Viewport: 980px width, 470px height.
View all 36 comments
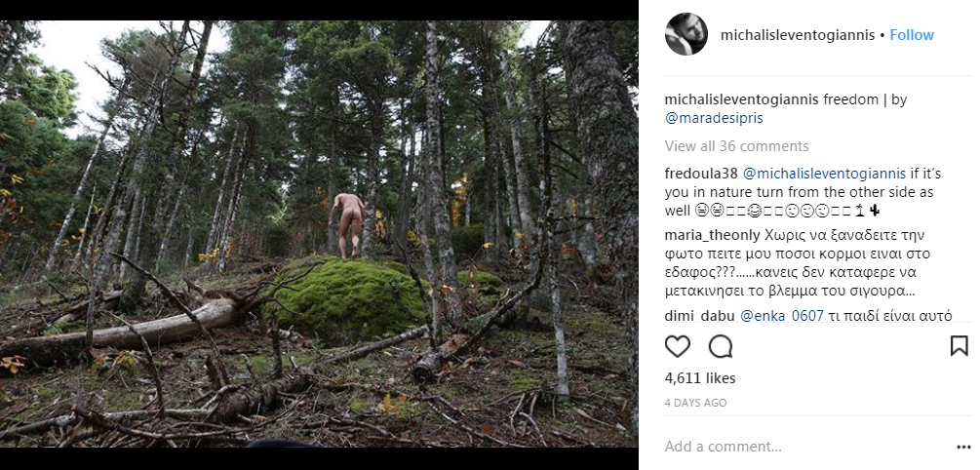(x=736, y=146)
